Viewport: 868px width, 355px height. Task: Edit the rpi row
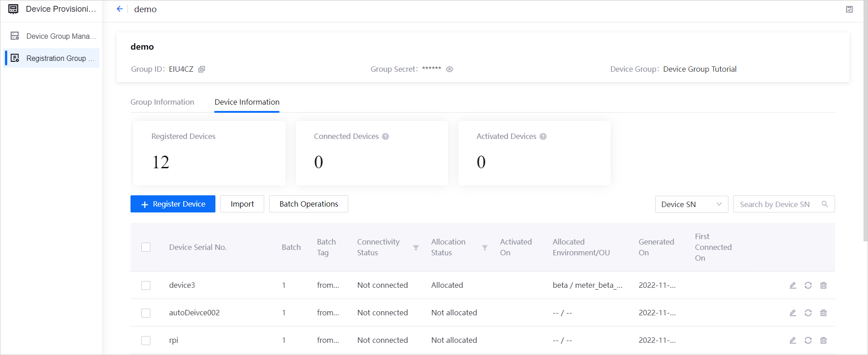click(x=793, y=341)
